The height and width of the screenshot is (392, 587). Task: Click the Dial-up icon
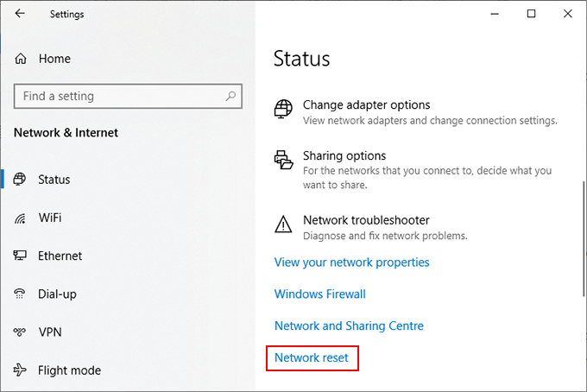click(x=21, y=294)
